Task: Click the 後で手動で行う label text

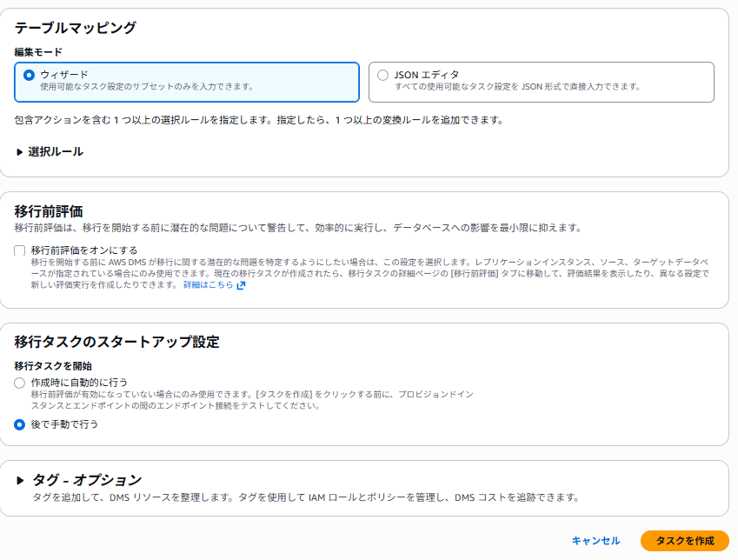Action: 64,424
